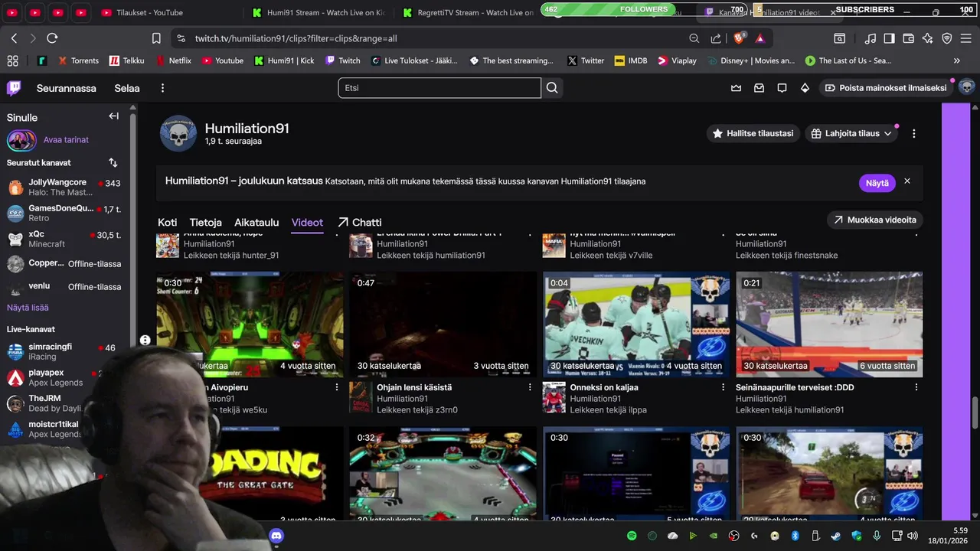The width and height of the screenshot is (980, 551).
Task: Go back in browser history
Action: [14, 38]
